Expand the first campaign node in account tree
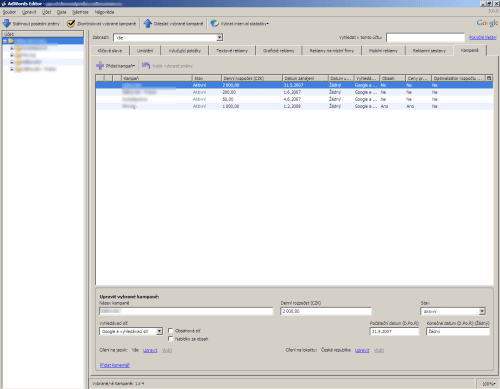Viewport: 500px width, 389px height. click(12, 48)
